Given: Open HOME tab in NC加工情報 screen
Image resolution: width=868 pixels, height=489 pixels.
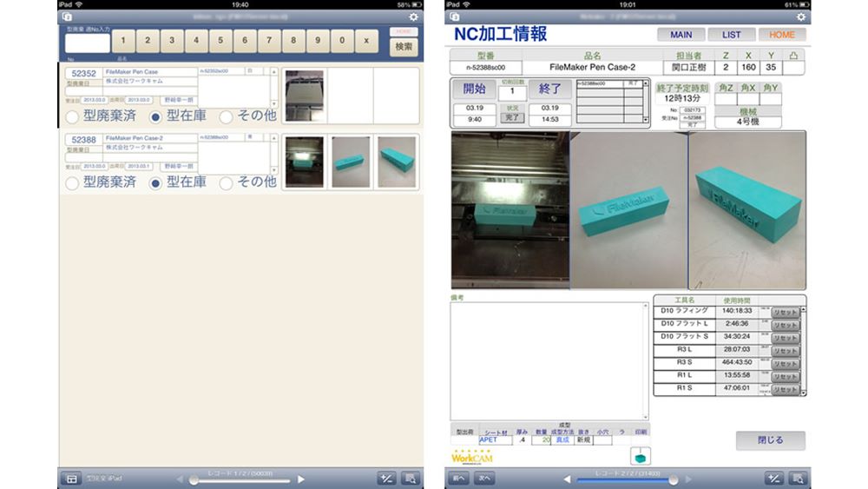Looking at the screenshot, I should click(x=782, y=35).
